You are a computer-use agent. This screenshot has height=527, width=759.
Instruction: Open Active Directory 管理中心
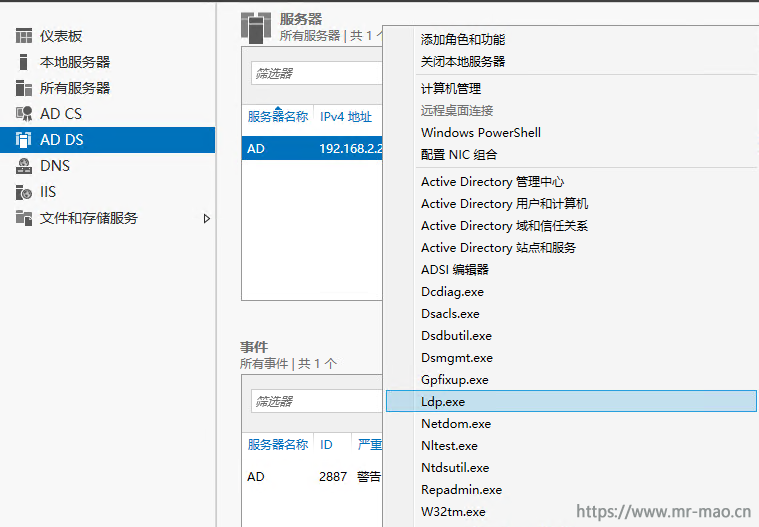[x=492, y=182]
